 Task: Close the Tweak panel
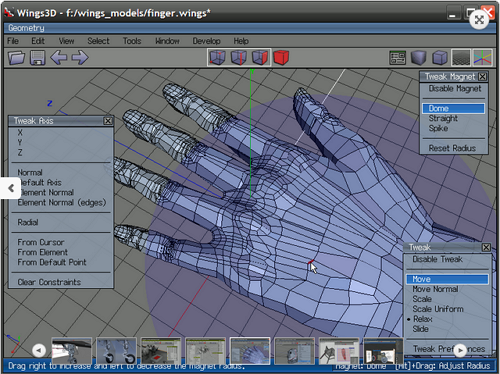click(x=486, y=247)
